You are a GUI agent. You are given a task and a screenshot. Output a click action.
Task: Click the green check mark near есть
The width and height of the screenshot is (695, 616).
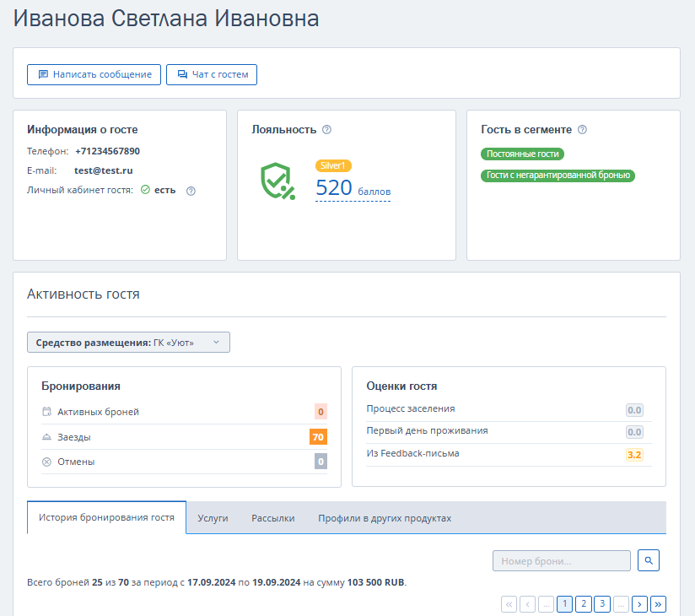tap(145, 190)
